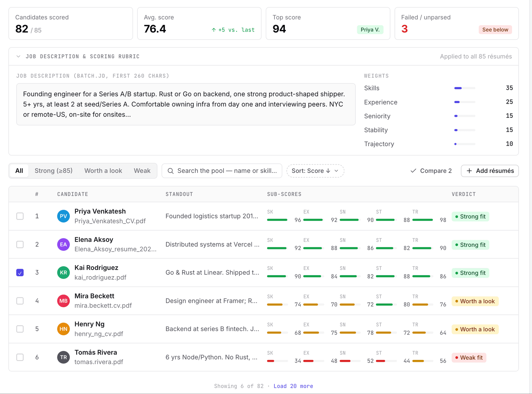This screenshot has width=532, height=394.
Task: Switch to the All filter tab
Action: 19,171
